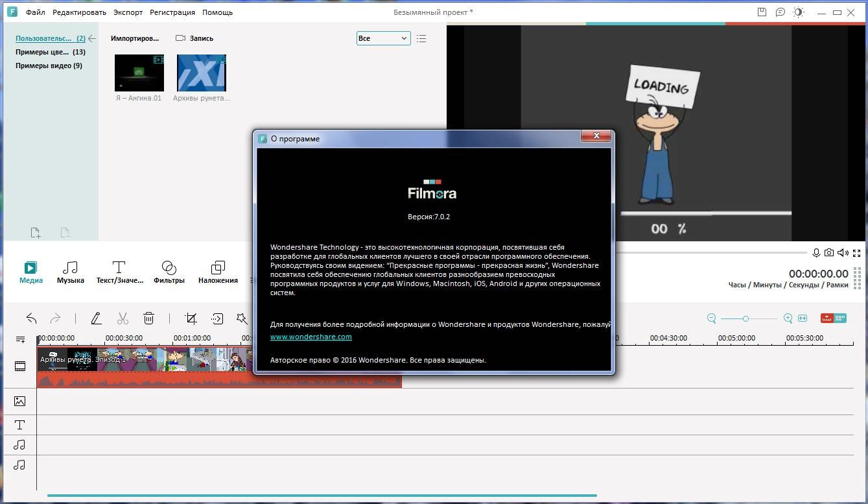Click the speaker volume icon
The image size is (868, 504).
[x=843, y=253]
